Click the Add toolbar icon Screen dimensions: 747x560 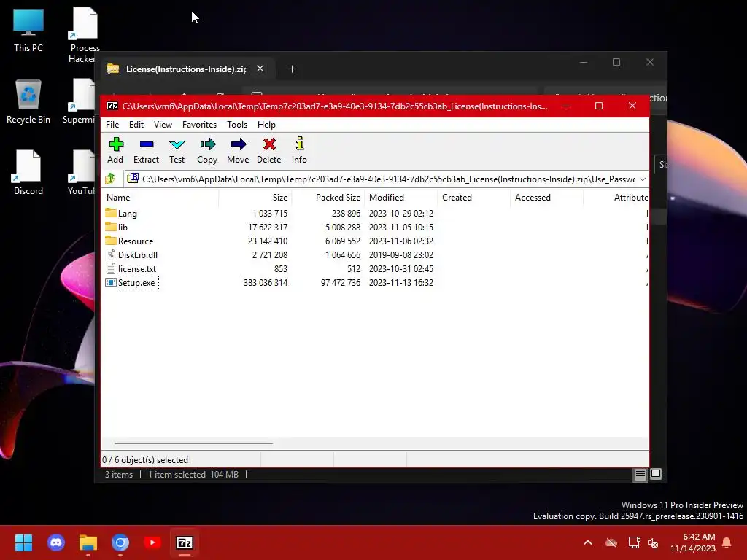pos(116,144)
